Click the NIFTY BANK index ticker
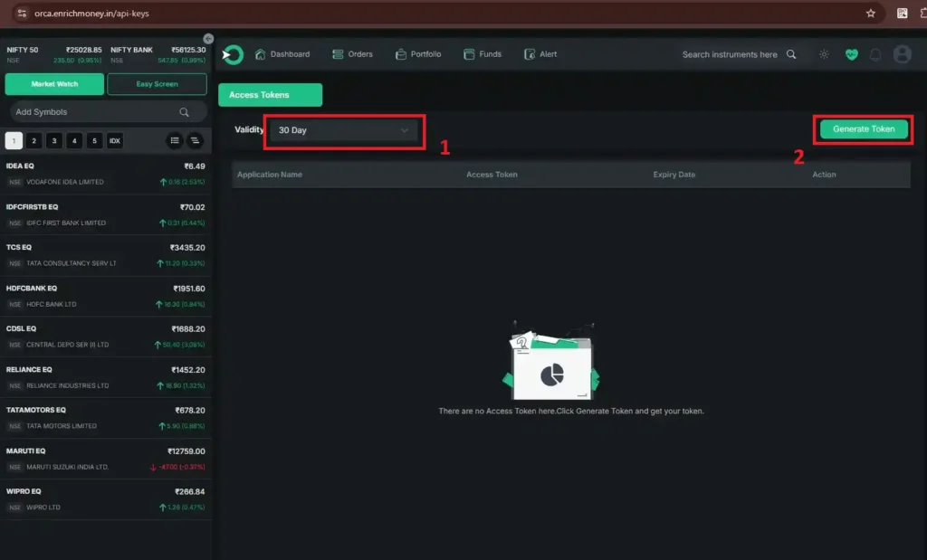Image resolution: width=927 pixels, height=560 pixels. point(158,54)
